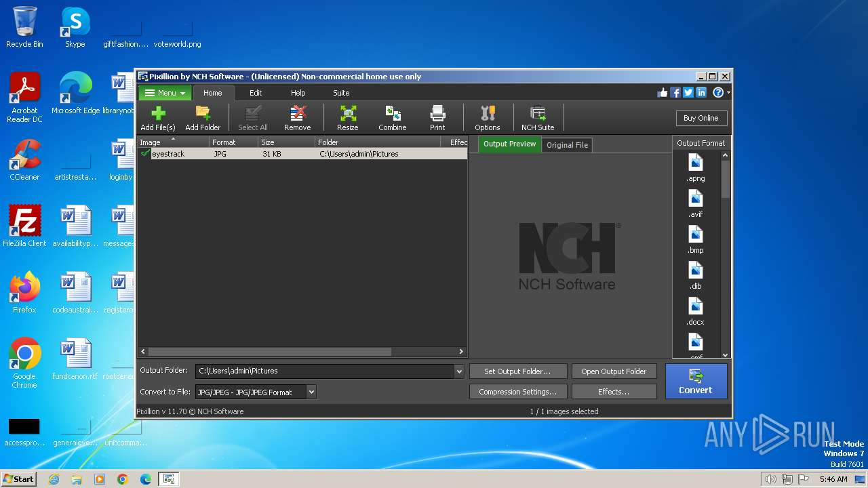Expand the Output Folder dropdown arrow
The width and height of the screenshot is (868, 488).
pos(459,371)
